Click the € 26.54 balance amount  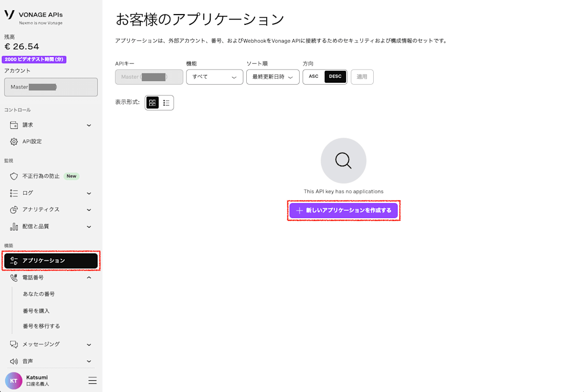coord(22,47)
